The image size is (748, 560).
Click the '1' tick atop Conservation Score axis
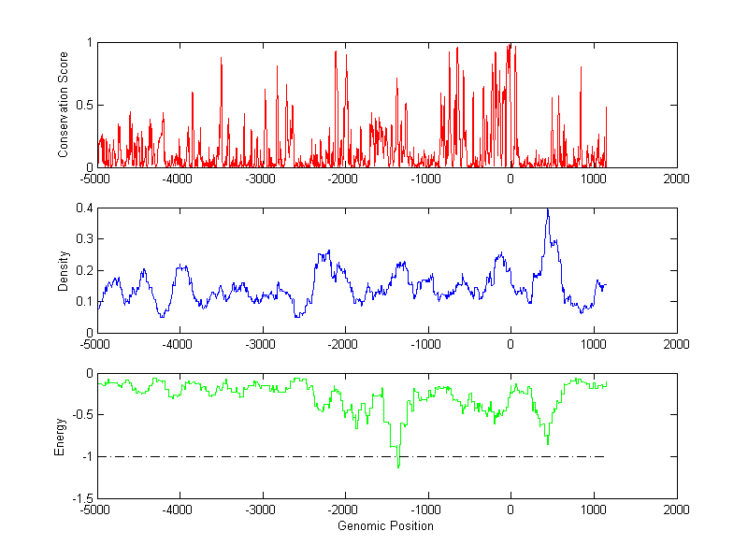point(88,43)
